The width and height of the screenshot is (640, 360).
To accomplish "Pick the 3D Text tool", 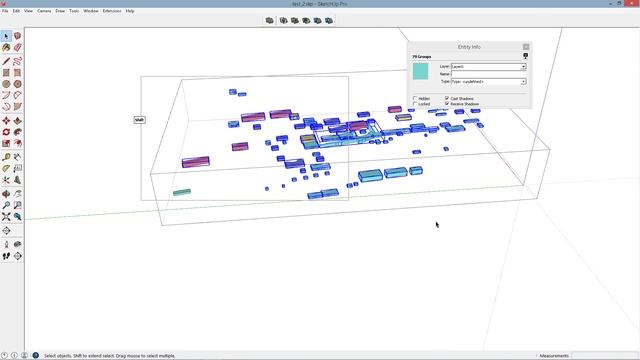I will 18,180.
